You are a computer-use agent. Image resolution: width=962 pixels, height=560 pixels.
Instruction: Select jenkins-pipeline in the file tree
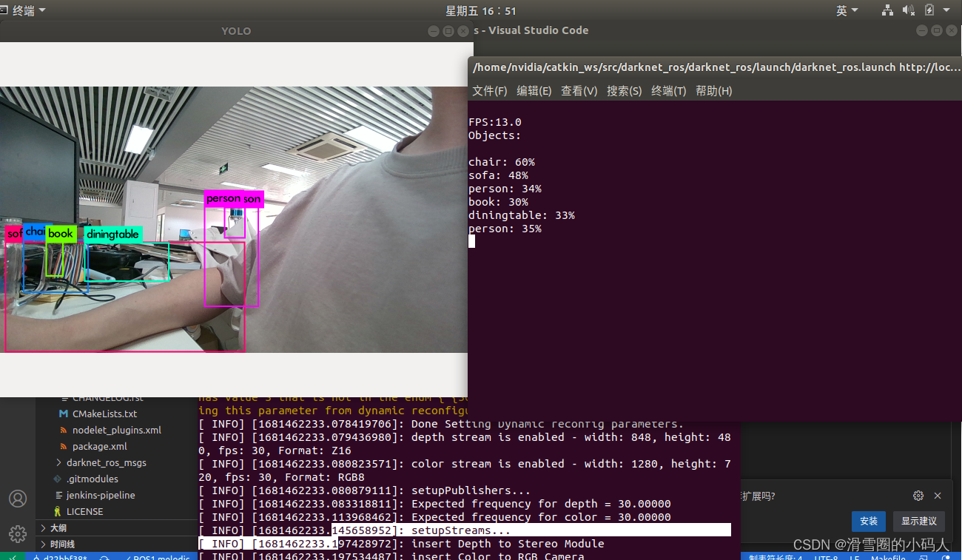(x=101, y=495)
